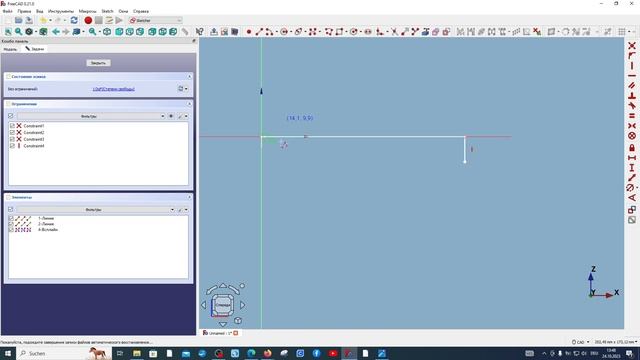The height and width of the screenshot is (360, 640).
Task: Collapse the solver messages panel
Action: tap(189, 76)
